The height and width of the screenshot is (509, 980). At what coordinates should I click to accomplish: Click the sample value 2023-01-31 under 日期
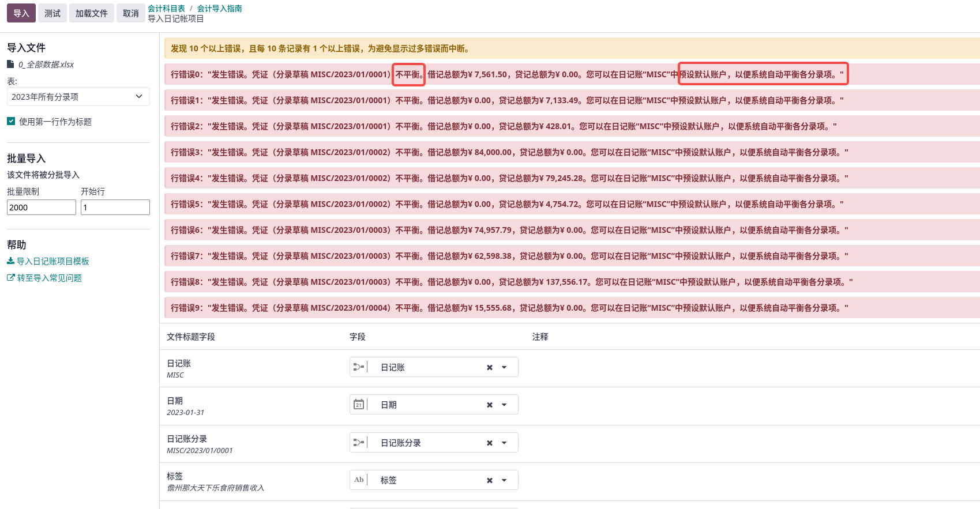click(x=185, y=412)
